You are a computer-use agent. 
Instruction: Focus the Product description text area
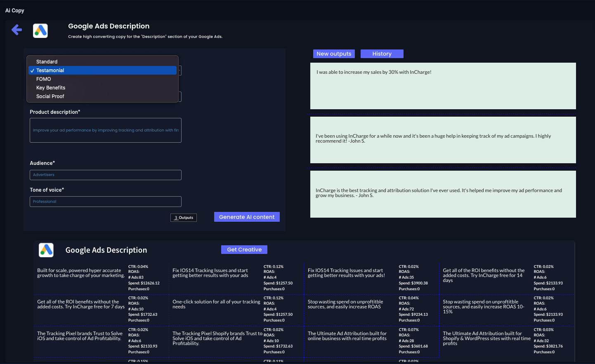106,130
